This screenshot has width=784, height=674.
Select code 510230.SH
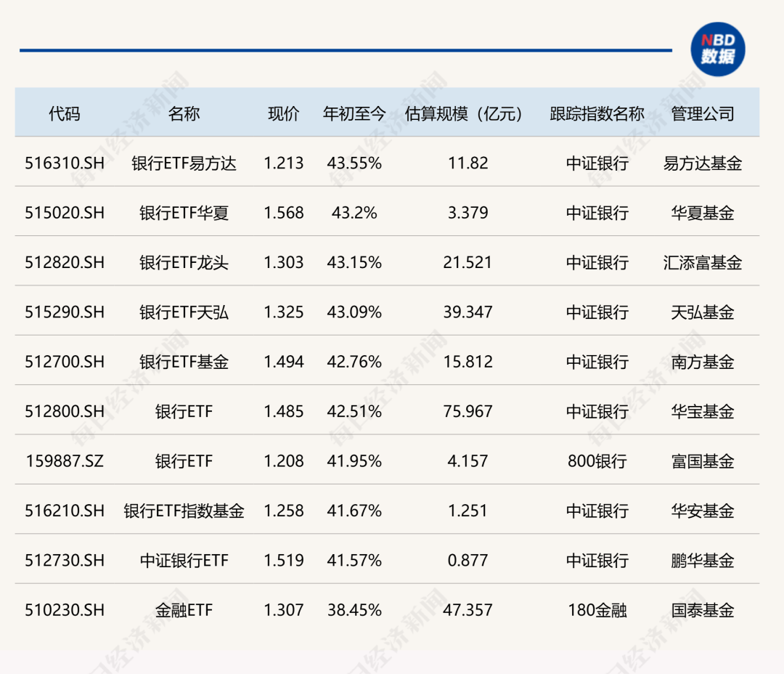pos(66,610)
